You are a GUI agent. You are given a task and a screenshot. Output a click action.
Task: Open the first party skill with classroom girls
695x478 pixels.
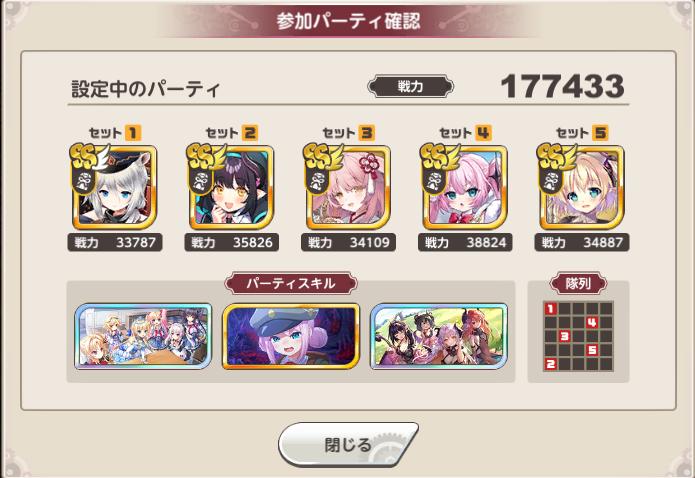pos(143,336)
